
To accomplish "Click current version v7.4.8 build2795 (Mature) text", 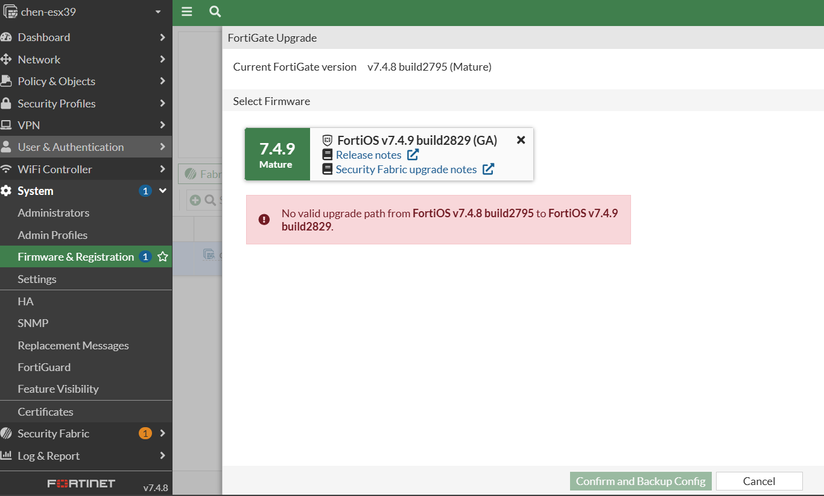I will point(429,67).
